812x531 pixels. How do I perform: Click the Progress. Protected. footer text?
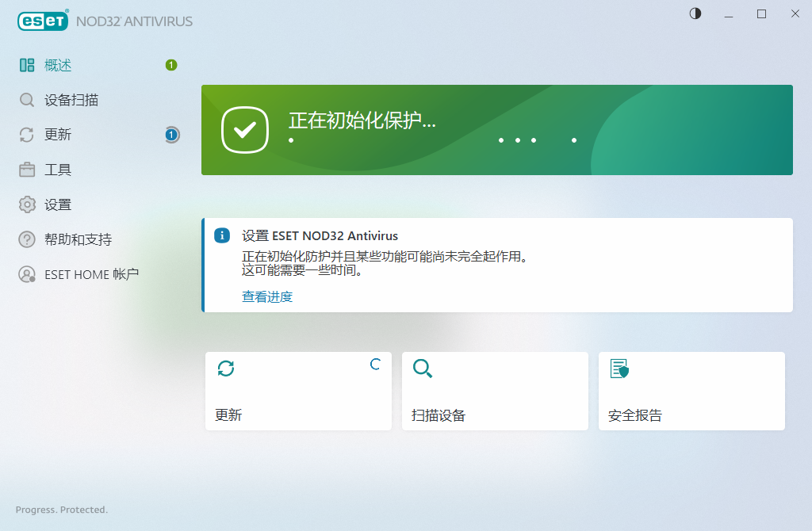pyautogui.click(x=62, y=510)
